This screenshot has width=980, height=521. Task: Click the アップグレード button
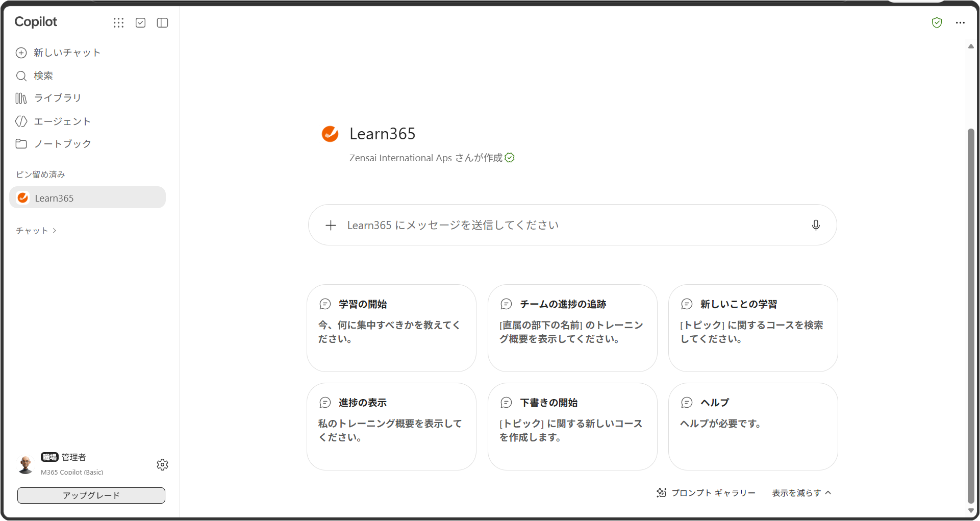click(x=91, y=495)
